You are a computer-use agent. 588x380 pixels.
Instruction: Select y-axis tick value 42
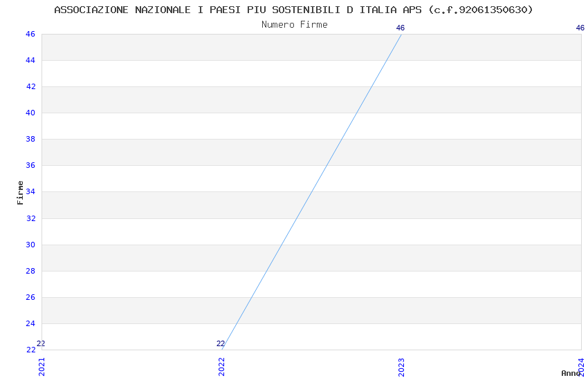(x=30, y=86)
